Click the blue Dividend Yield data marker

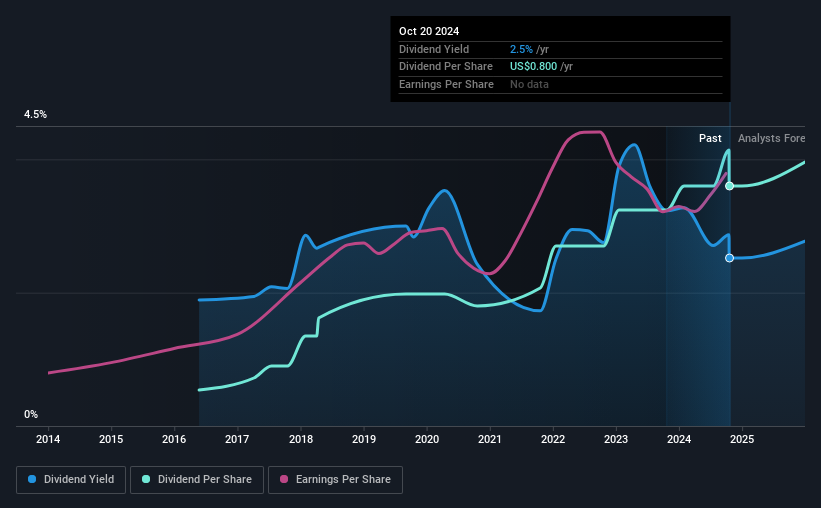pos(730,258)
